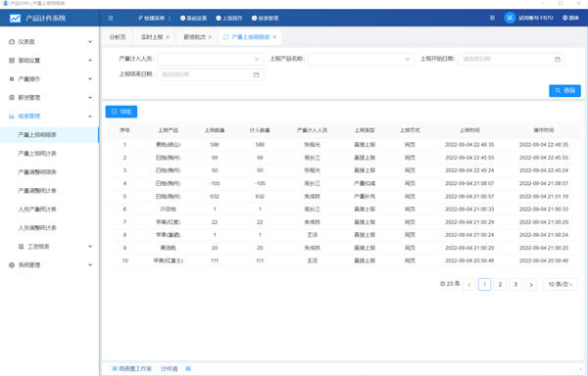Click the 上报数量 cell showing 586
Screen dimensions: 588x376
pos(215,145)
